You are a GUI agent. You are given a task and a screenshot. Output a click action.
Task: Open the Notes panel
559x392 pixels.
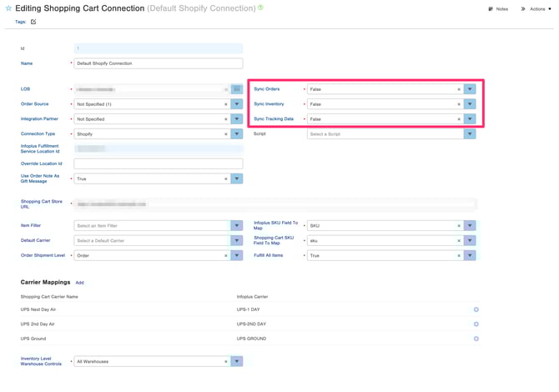point(497,9)
